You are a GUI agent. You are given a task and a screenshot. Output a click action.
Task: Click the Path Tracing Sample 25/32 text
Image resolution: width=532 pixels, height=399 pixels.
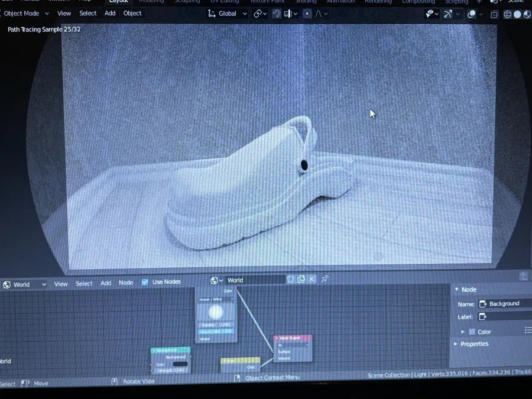44,30
